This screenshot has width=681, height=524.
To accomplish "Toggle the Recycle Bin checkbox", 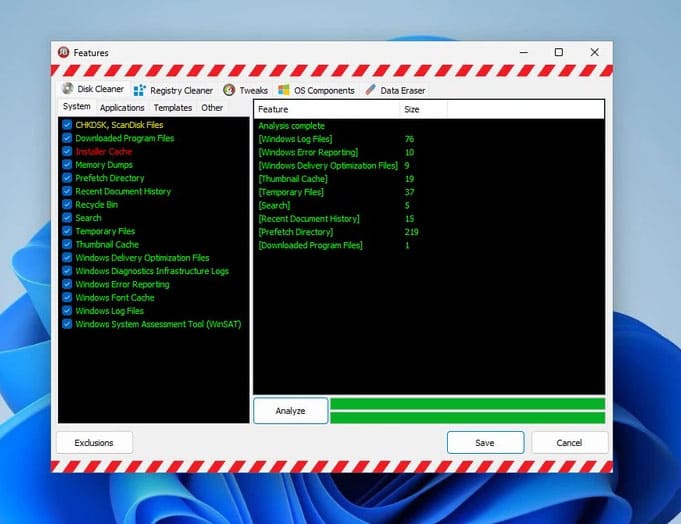I will 67,204.
